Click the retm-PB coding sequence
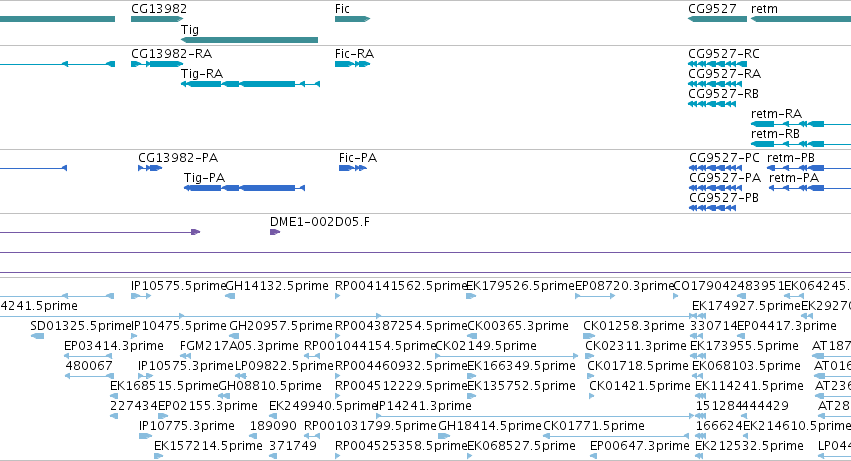Screen dimensions: 851x461 click(x=809, y=168)
